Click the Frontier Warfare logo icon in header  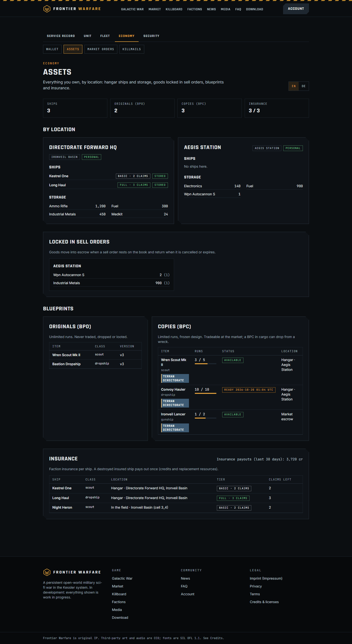coord(47,9)
